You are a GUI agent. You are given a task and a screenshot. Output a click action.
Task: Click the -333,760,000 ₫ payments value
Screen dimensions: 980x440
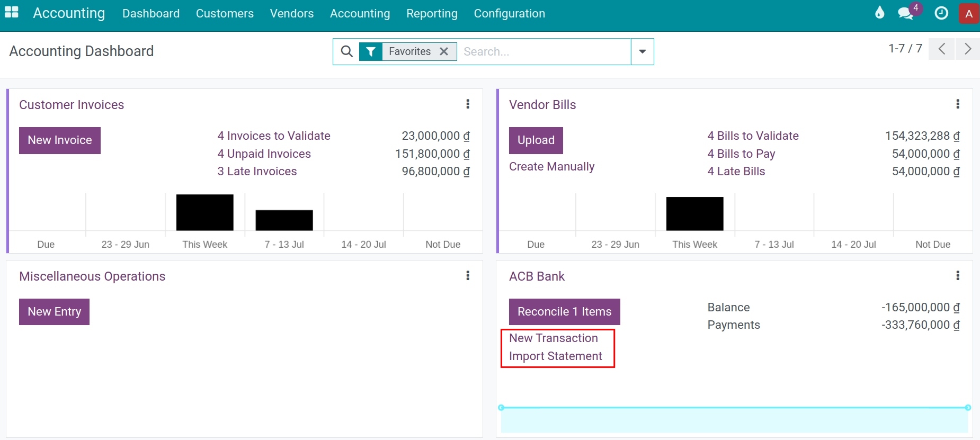[x=921, y=325]
